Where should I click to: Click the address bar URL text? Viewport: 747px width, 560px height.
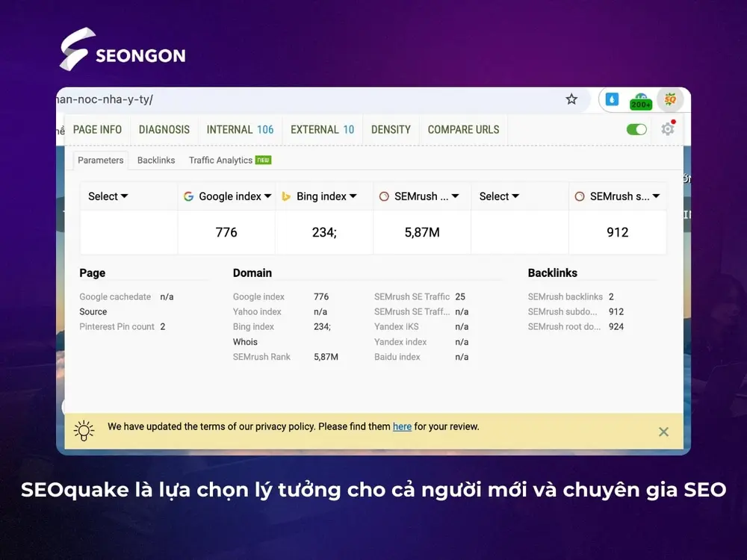click(x=105, y=99)
